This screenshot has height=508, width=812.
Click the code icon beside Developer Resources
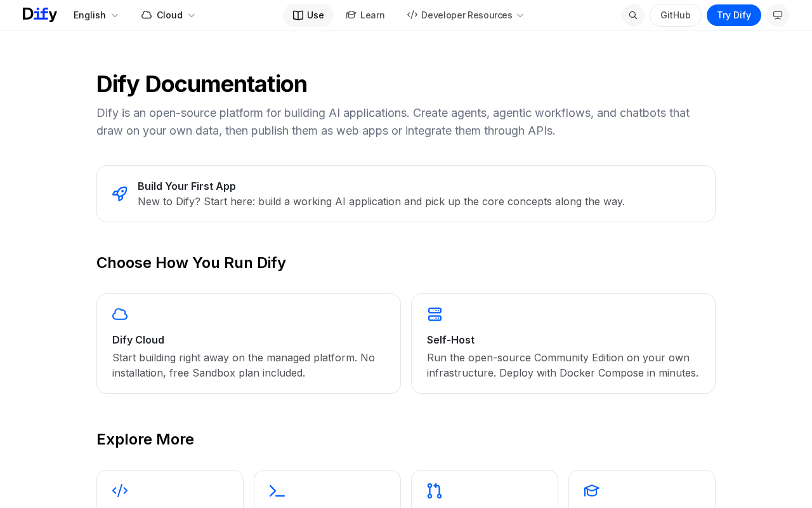pos(412,15)
